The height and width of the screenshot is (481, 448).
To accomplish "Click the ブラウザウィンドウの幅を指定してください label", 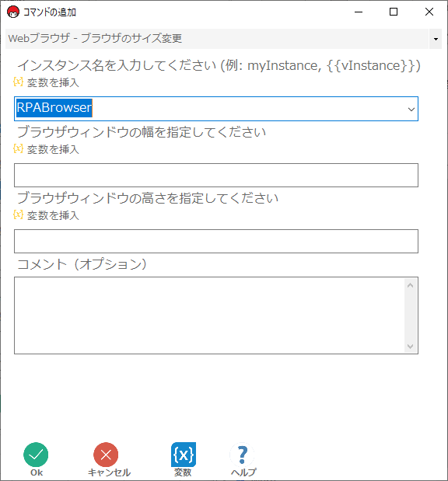I will [x=142, y=132].
